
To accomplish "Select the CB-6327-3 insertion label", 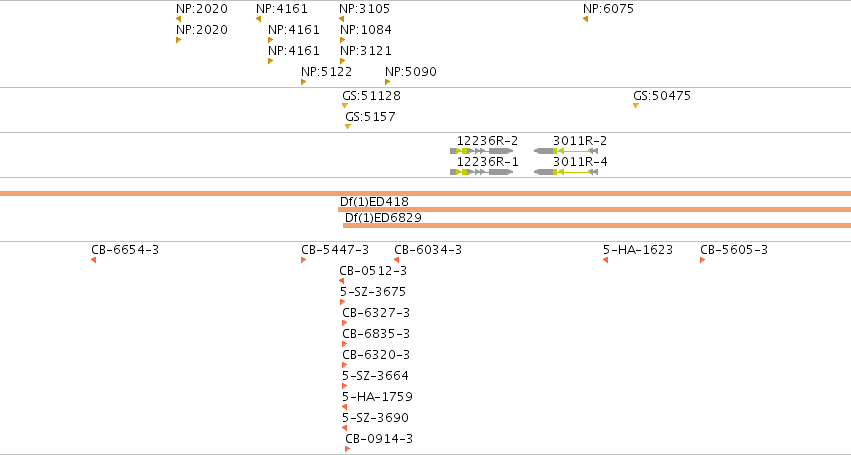I will (x=376, y=313).
